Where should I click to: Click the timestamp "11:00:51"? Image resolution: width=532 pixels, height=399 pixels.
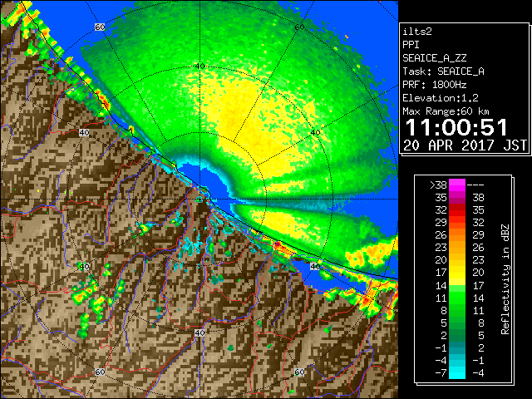[x=456, y=127]
